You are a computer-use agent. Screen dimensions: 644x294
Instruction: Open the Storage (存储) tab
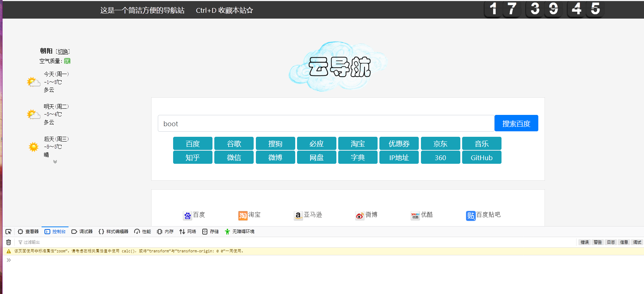coord(210,232)
